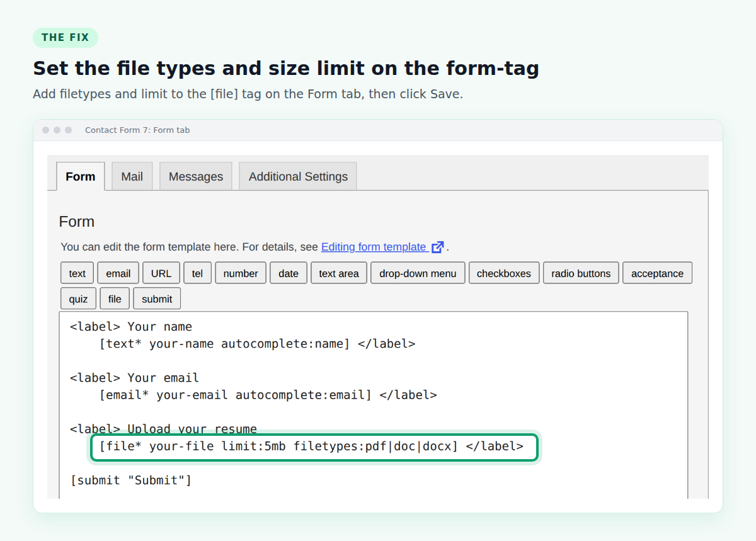
Task: Click the '<label> Your name' line
Action: coord(131,327)
